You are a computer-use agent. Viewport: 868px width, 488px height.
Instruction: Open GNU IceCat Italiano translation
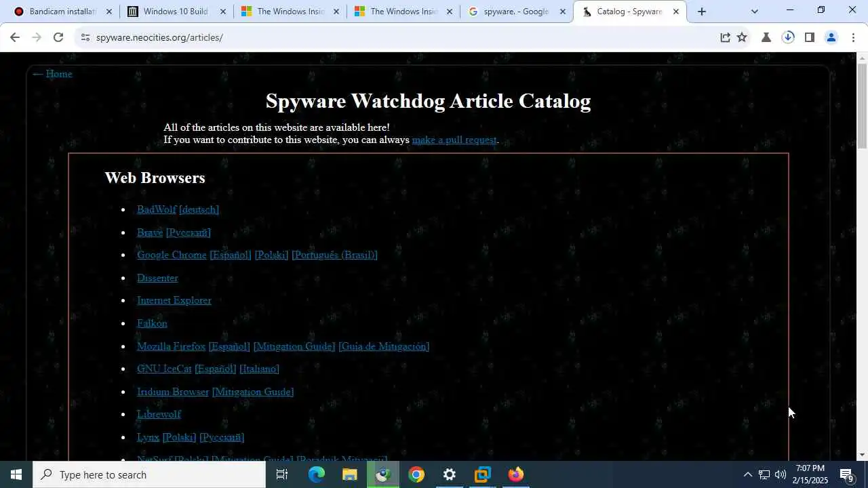(259, 369)
